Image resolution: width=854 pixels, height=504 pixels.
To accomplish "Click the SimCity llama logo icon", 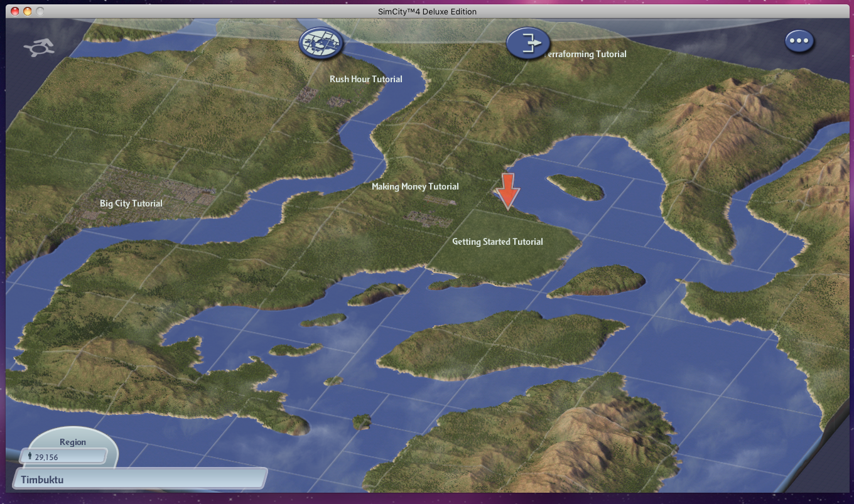I will 40,48.
